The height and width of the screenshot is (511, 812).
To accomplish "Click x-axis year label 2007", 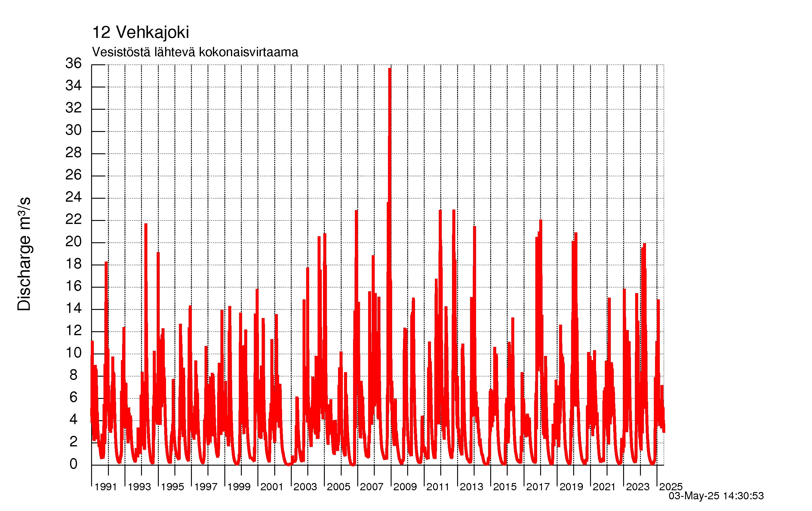I will click(372, 487).
